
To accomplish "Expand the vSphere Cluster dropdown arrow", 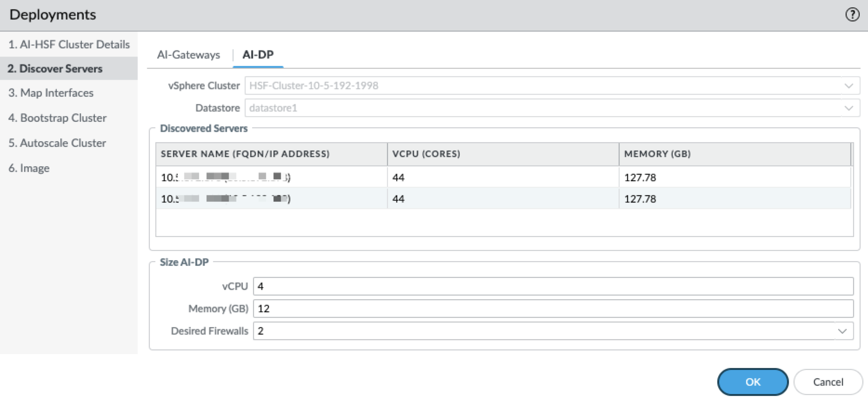I will click(848, 86).
